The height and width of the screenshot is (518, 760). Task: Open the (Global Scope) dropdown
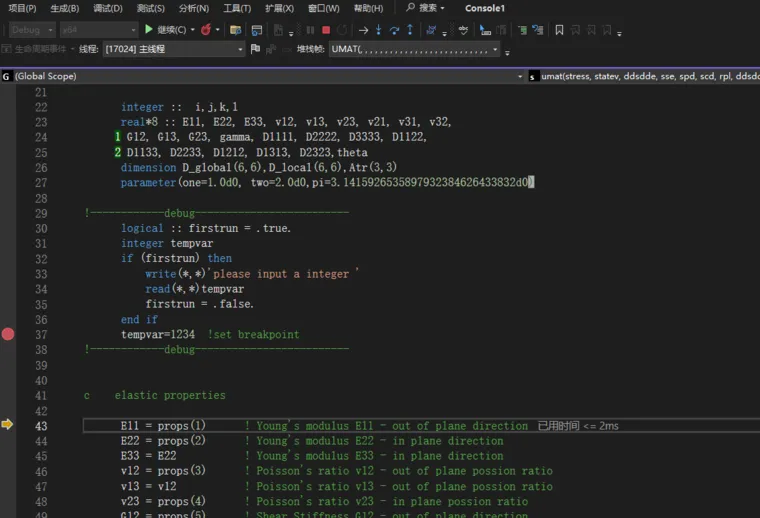(262, 76)
